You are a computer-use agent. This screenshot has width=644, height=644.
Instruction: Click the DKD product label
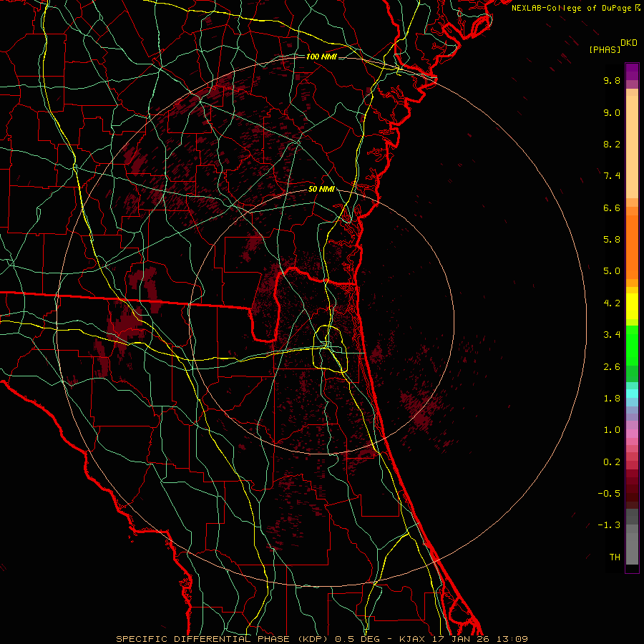pos(629,43)
